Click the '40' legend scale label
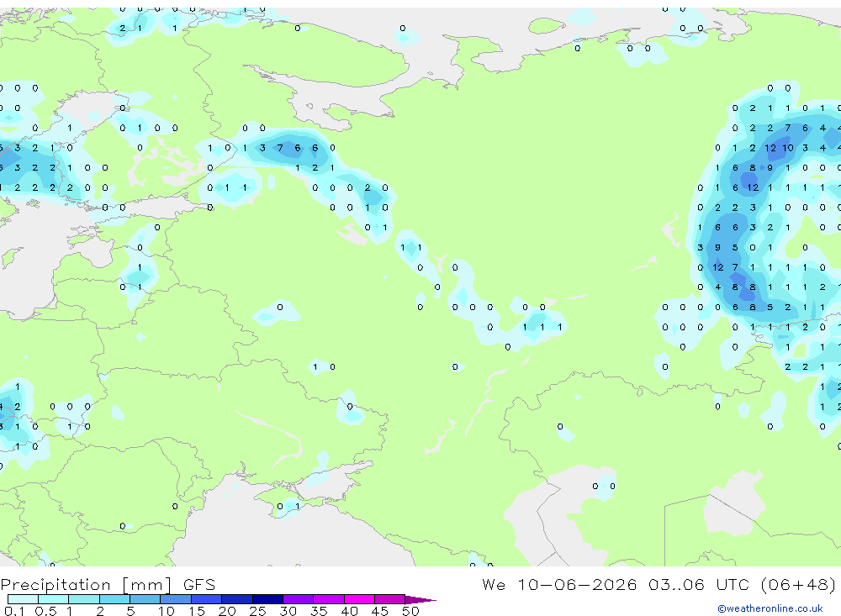The width and height of the screenshot is (841, 616). (349, 611)
